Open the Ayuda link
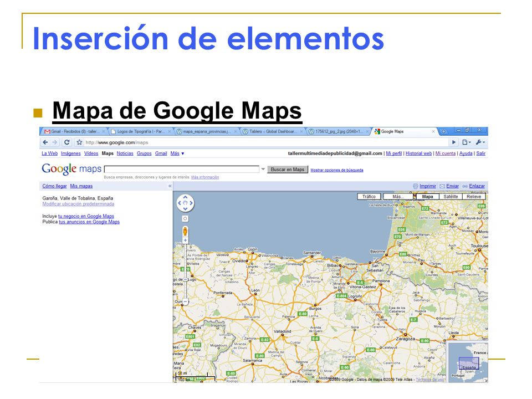The height and width of the screenshot is (399, 532). tap(465, 154)
